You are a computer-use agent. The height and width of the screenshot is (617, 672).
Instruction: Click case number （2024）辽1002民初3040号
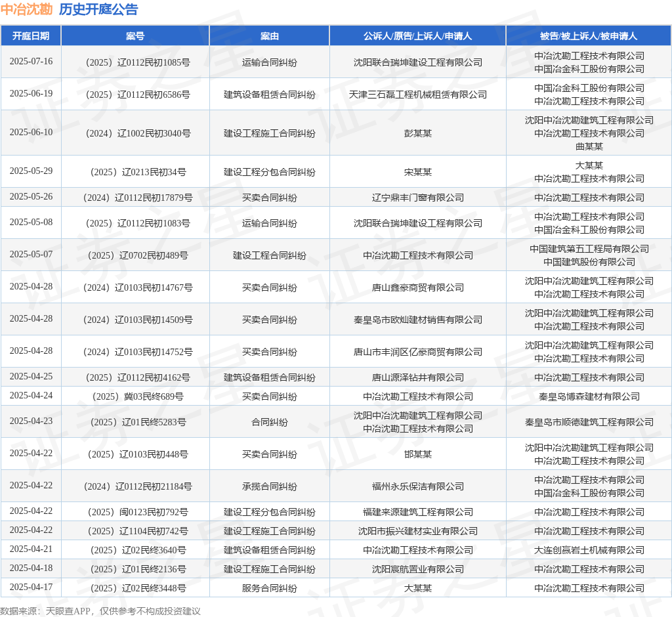click(138, 133)
